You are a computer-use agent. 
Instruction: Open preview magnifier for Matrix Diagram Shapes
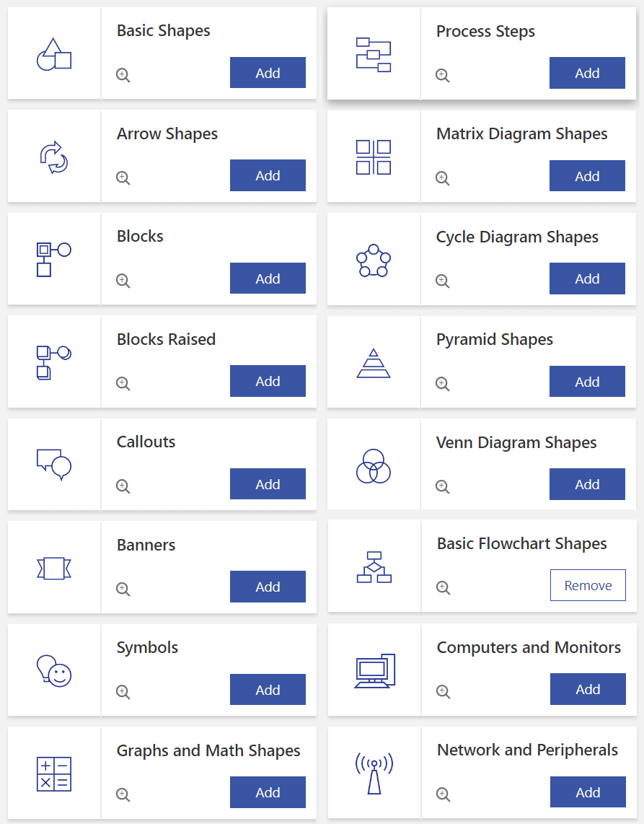[443, 178]
